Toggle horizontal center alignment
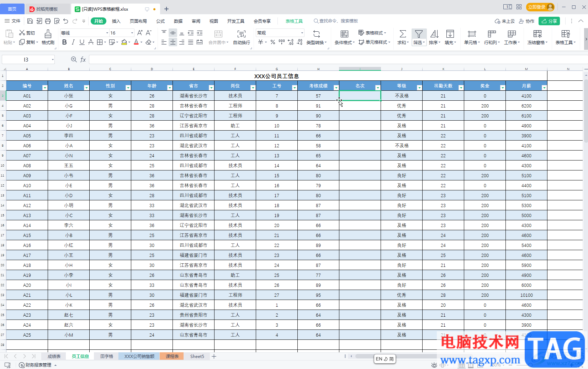 (173, 42)
